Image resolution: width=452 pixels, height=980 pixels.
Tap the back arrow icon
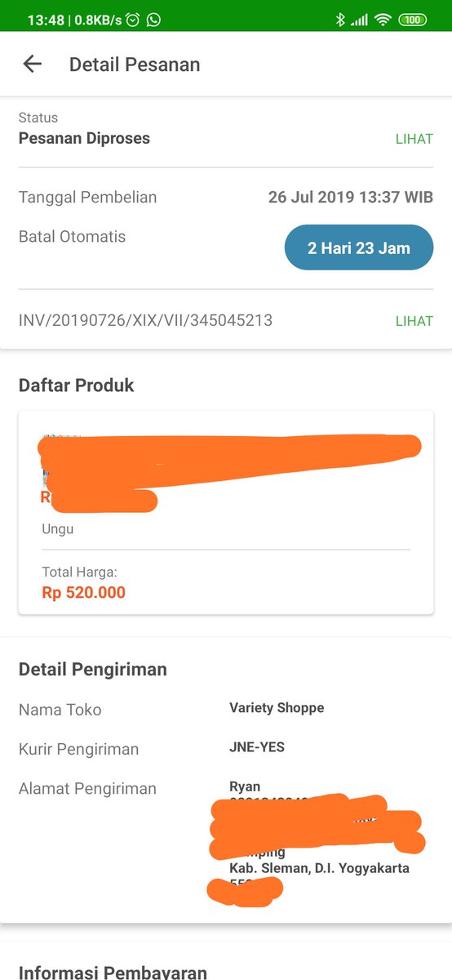(x=32, y=64)
